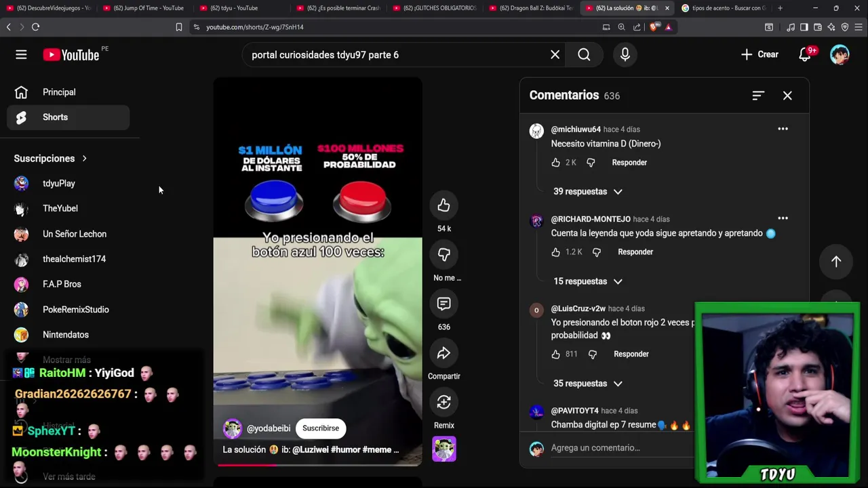Viewport: 868px width, 488px height.
Task: Open thealchemist174 subscription
Action: point(68,259)
